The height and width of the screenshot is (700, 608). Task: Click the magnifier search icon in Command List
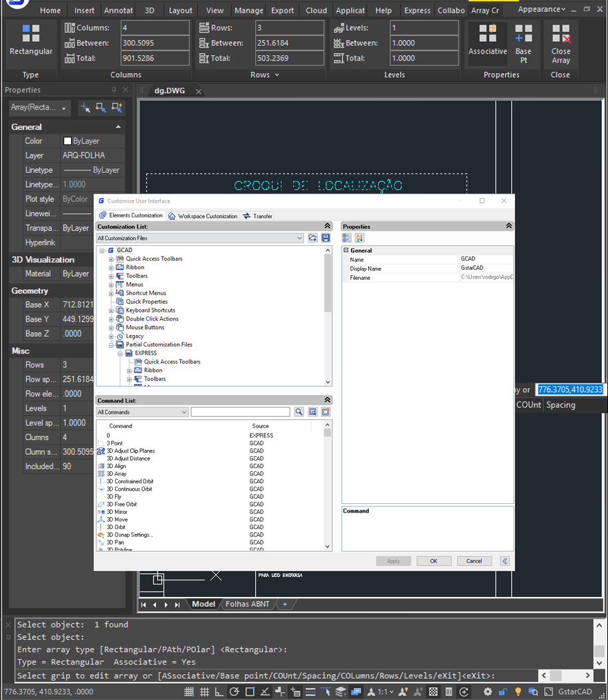point(299,411)
